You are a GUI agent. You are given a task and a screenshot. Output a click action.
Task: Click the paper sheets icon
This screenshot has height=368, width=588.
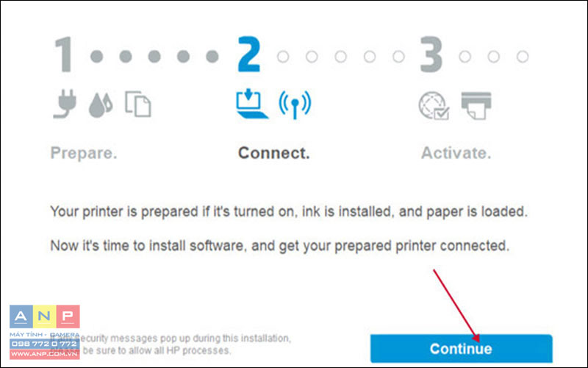tap(138, 104)
